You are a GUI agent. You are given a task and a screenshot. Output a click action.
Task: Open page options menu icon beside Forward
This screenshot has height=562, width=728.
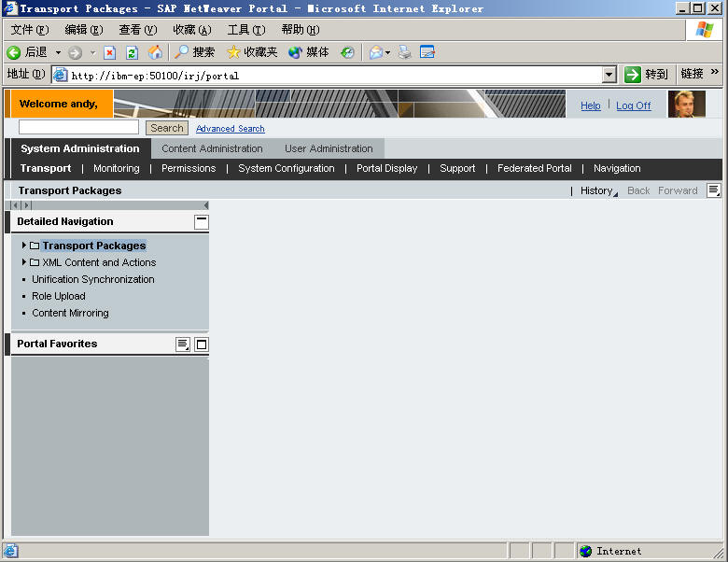click(x=714, y=190)
